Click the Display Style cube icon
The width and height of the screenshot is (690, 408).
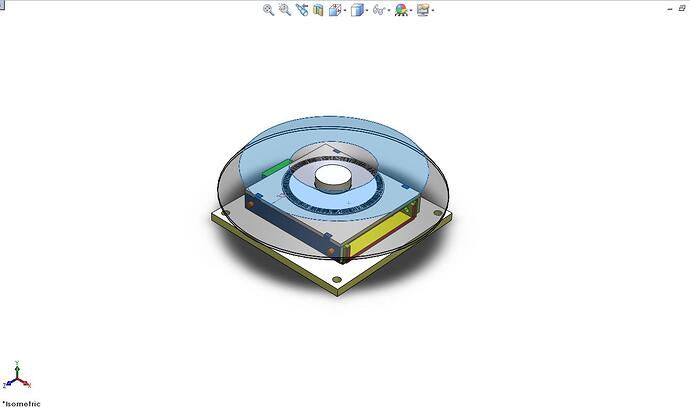(x=357, y=10)
